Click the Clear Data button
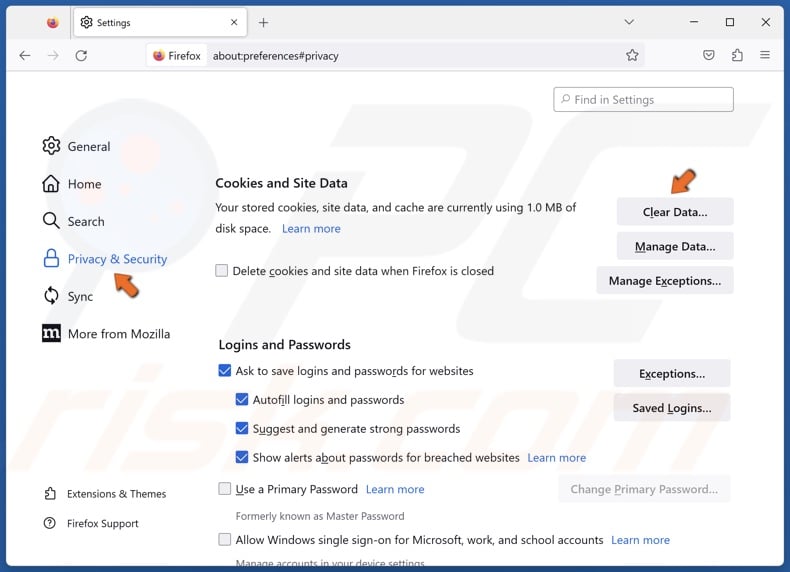This screenshot has height=572, width=790. pos(675,212)
